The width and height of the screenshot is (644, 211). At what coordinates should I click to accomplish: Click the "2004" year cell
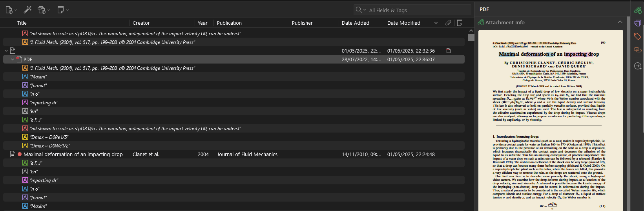pyautogui.click(x=203, y=154)
